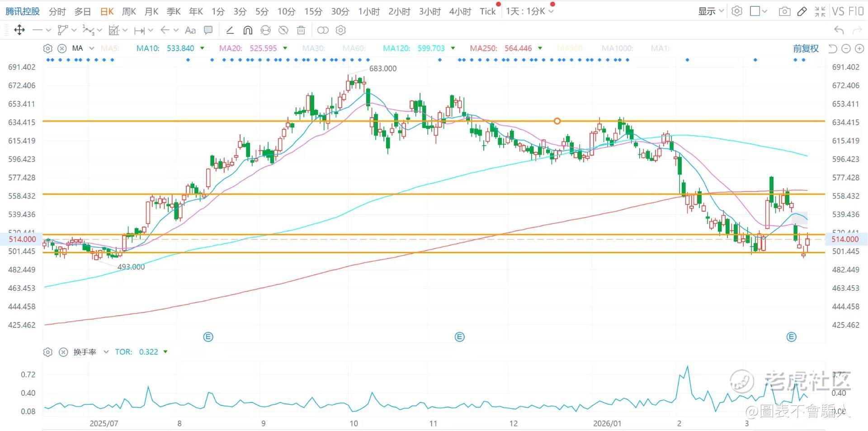
Task: Switch to 分时 intraday tab
Action: [x=57, y=11]
